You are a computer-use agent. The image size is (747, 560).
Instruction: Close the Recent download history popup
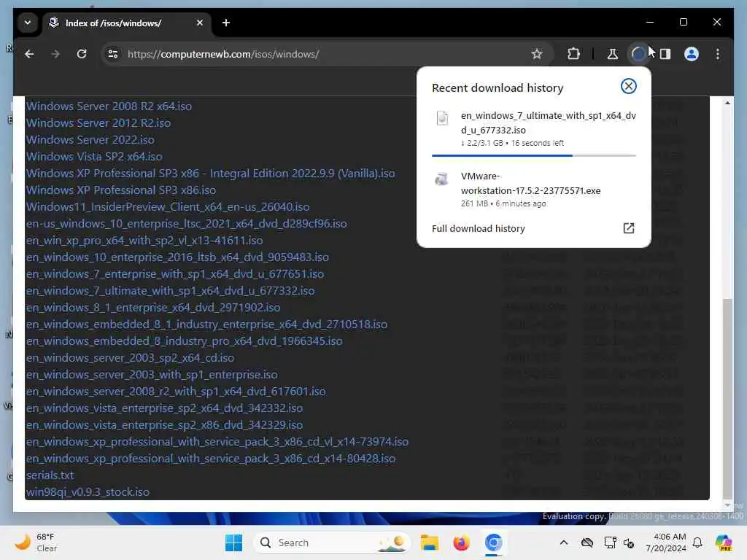(x=628, y=86)
